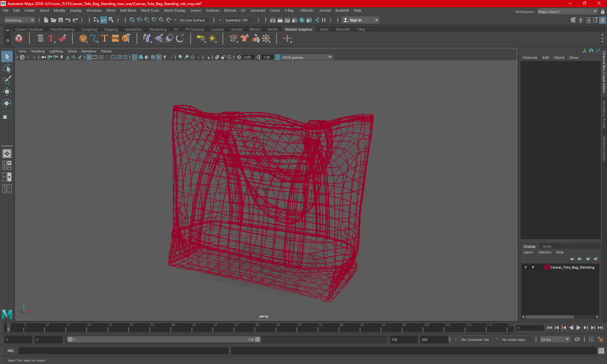Choose the Move tool in toolbox
The width and height of the screenshot is (607, 364).
coord(7,92)
